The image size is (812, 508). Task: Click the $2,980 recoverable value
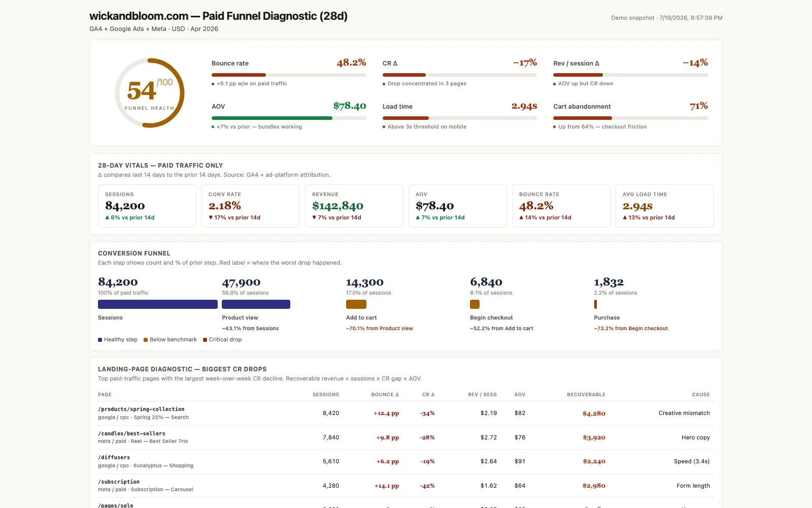coord(594,486)
